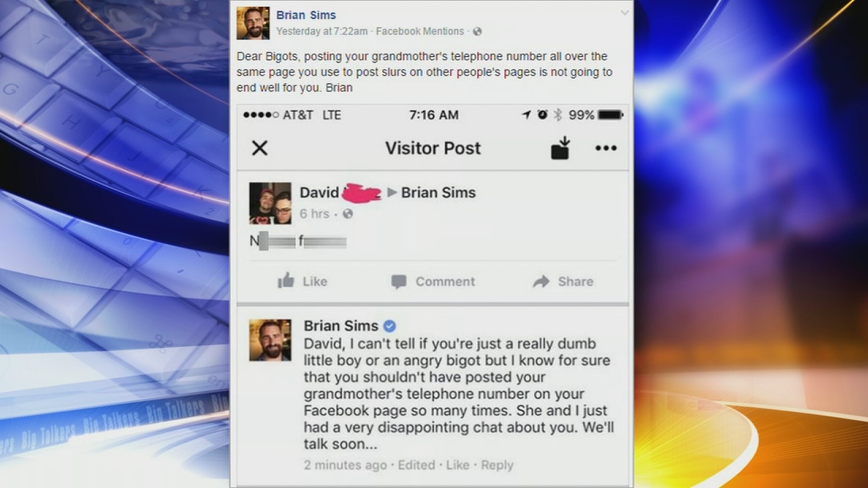The width and height of the screenshot is (868, 488).
Task: Open David's profile picture thumbnail
Action: tap(270, 203)
